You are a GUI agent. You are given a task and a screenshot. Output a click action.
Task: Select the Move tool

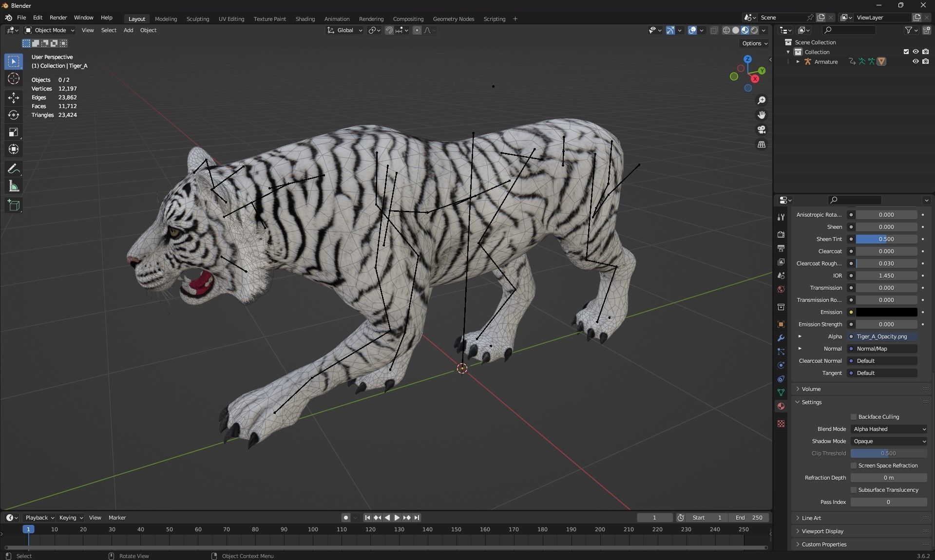(14, 98)
